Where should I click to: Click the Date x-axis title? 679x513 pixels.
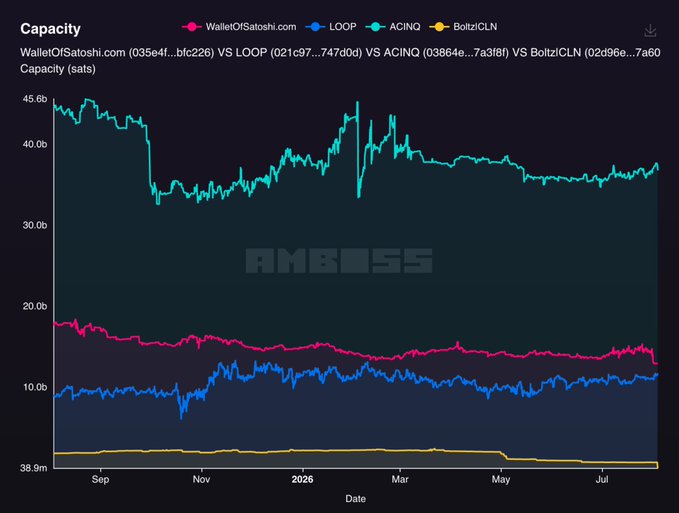click(356, 499)
